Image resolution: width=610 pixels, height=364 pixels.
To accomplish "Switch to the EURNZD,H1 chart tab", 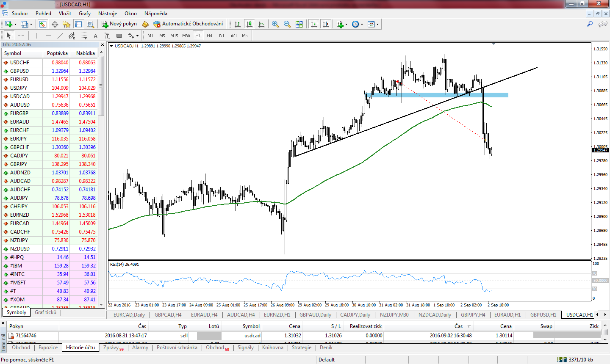I will point(277,315).
